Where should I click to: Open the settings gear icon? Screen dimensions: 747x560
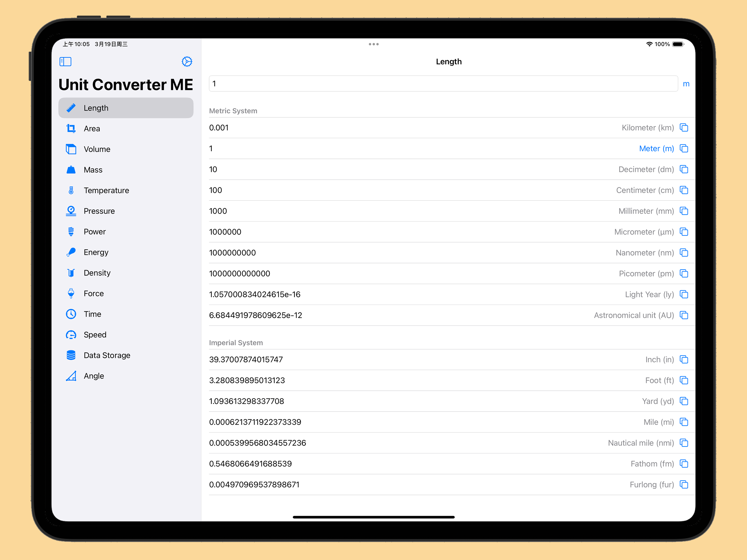(x=187, y=62)
